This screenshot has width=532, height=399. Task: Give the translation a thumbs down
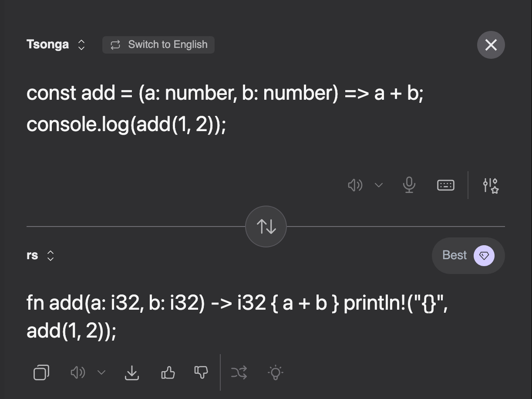click(201, 372)
